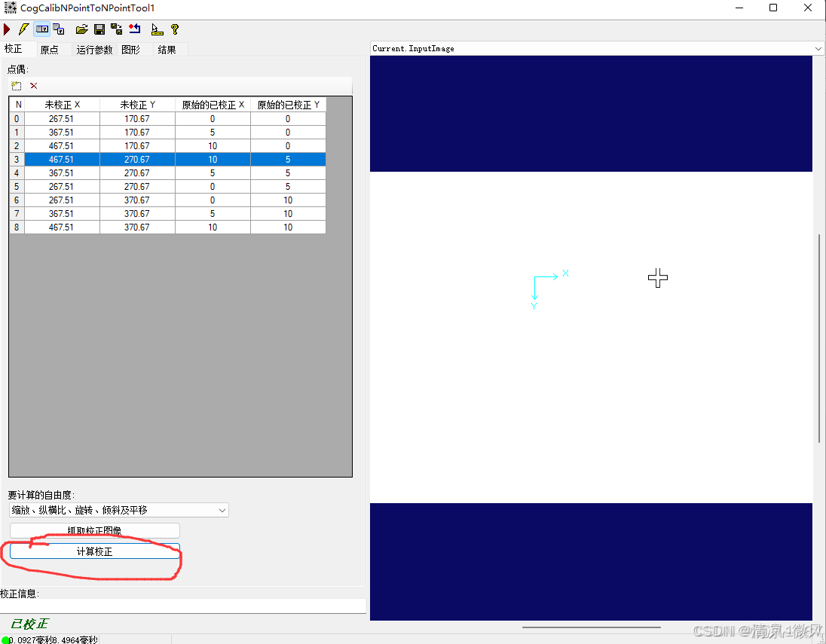Select row header 5 in the point table
This screenshot has width=826, height=644.
[x=17, y=186]
